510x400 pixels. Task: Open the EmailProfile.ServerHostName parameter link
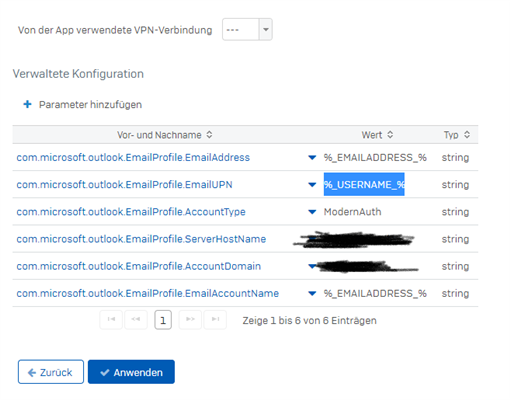(141, 239)
